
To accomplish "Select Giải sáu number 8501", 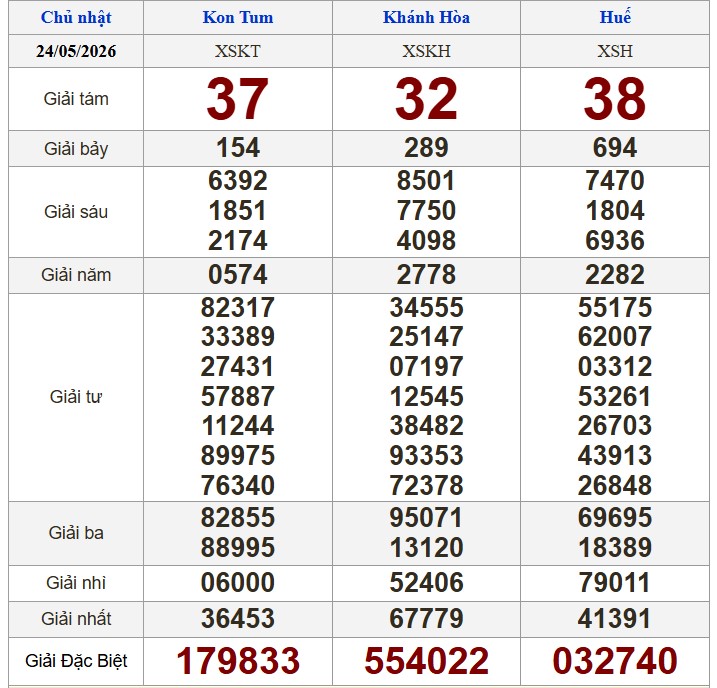I will click(426, 181).
